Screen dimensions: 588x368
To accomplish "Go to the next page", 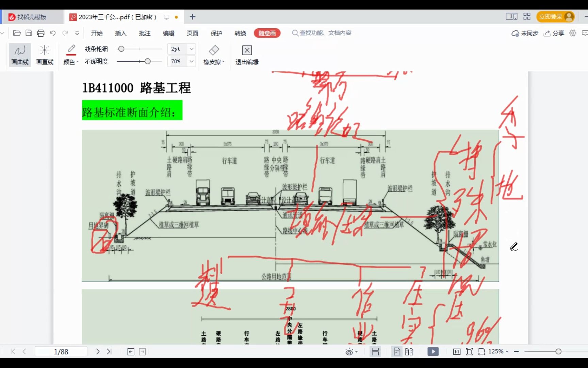I will (98, 351).
